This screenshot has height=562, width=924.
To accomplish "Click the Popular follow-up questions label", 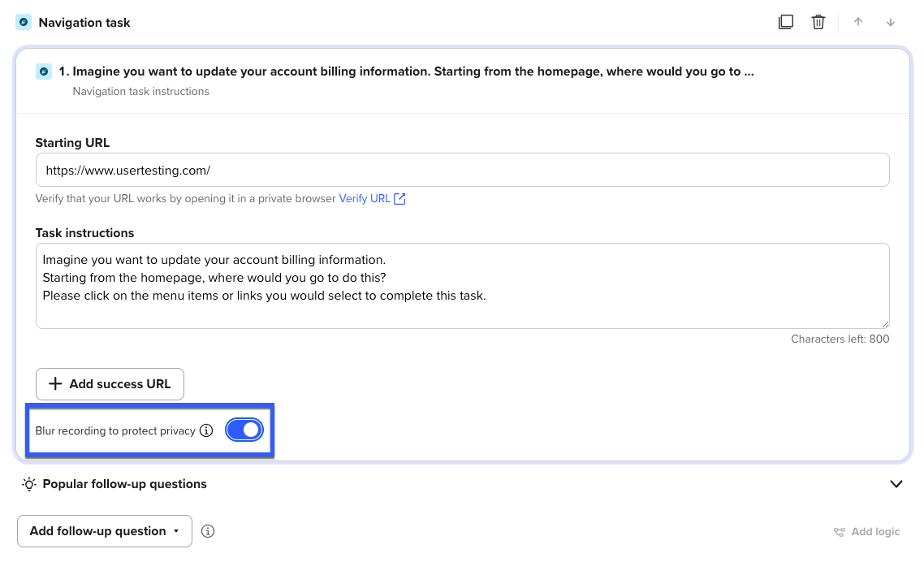I will 124,484.
